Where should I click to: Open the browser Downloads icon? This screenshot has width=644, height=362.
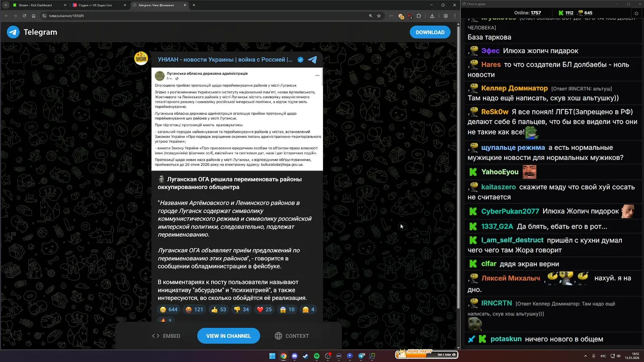pyautogui.click(x=432, y=16)
